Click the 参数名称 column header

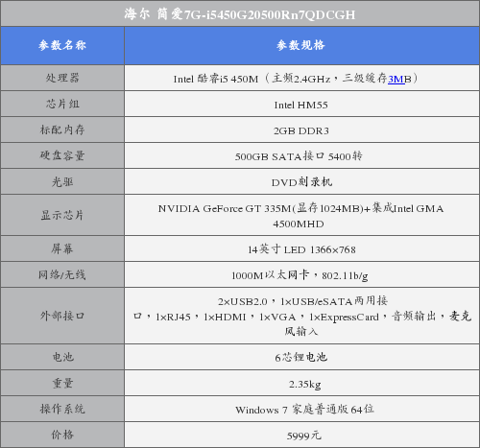tap(62, 45)
